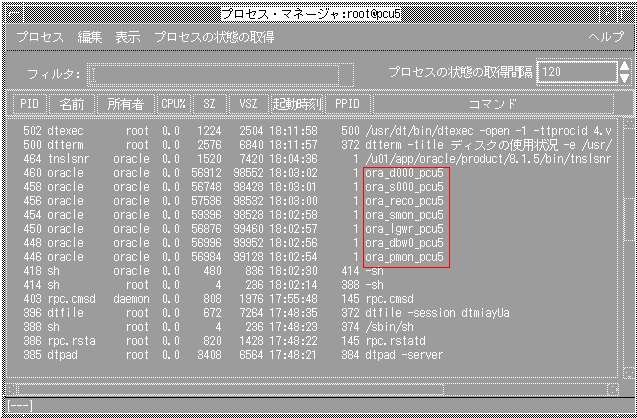Click the horizontal scrollbar right arrow

click(613, 390)
